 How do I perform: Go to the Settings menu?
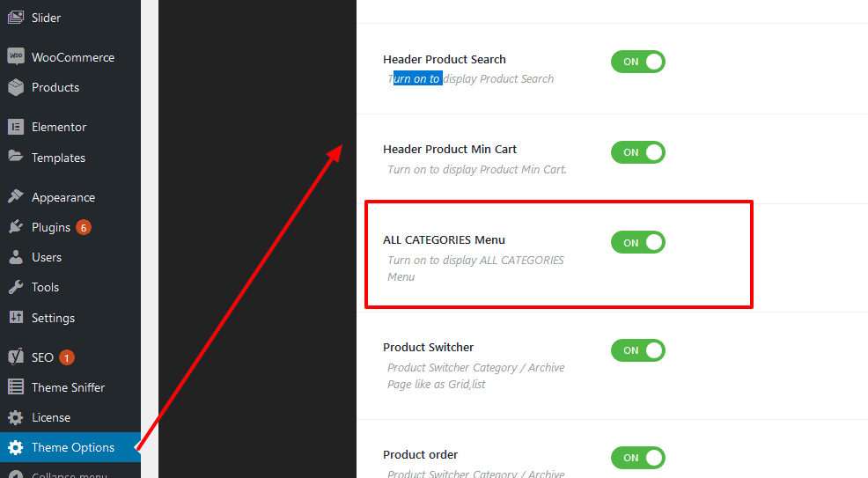pyautogui.click(x=70, y=318)
